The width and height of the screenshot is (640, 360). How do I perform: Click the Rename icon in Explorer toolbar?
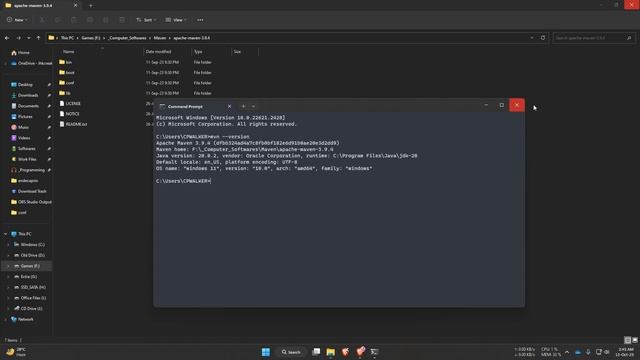tap(89, 20)
